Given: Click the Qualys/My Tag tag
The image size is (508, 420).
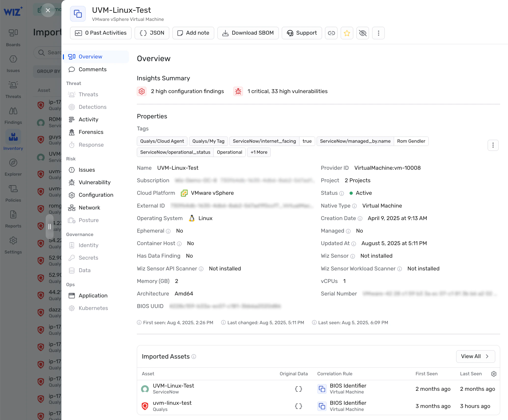Looking at the screenshot, I should tap(208, 141).
